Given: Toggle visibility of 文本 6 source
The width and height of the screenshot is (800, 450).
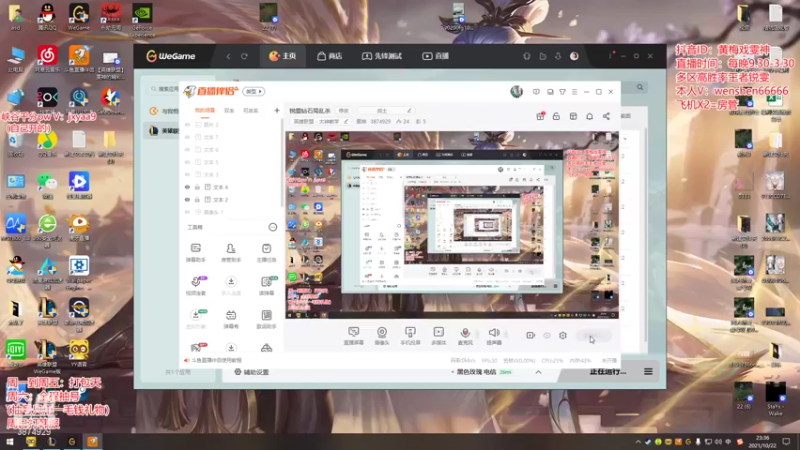Looking at the screenshot, I should coord(187,149).
